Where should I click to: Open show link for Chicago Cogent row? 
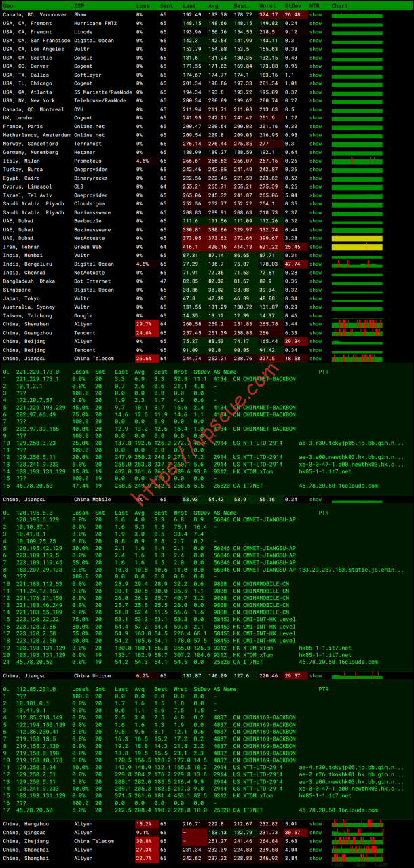pyautogui.click(x=316, y=83)
